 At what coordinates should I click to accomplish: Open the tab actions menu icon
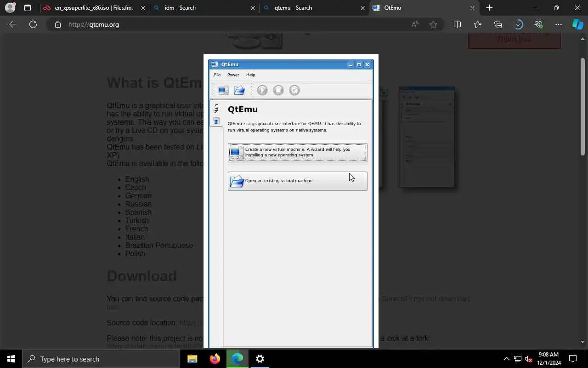(x=28, y=8)
